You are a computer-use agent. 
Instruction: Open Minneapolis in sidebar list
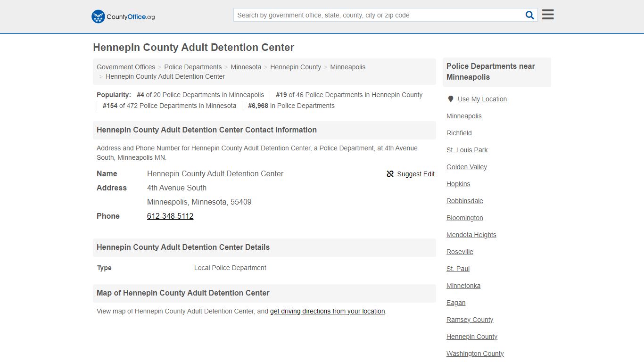coord(464,116)
